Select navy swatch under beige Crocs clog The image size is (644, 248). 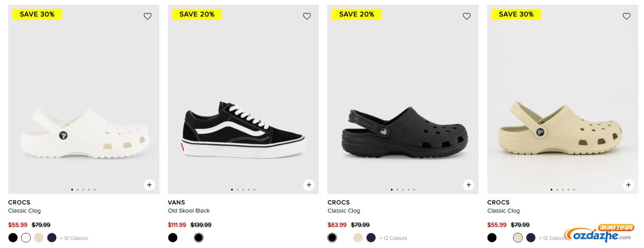[x=531, y=238]
